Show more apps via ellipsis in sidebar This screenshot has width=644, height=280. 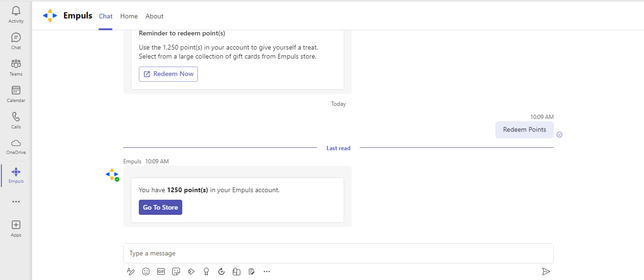coord(16,202)
